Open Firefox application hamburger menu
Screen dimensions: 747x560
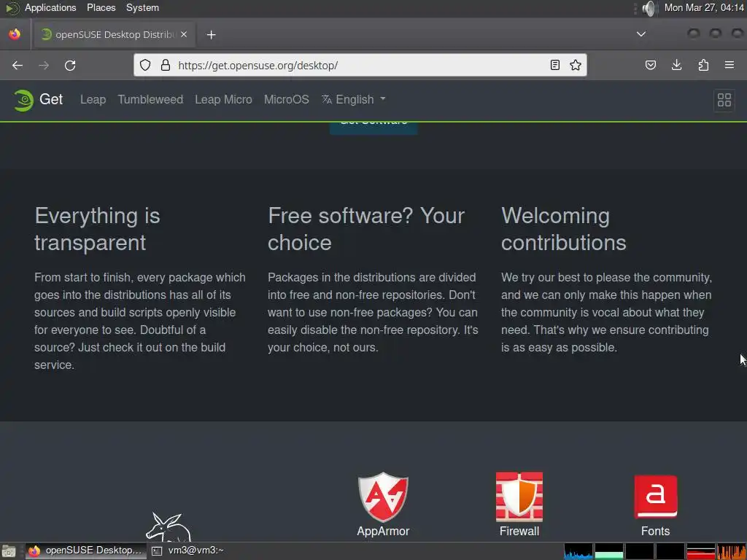click(x=729, y=65)
